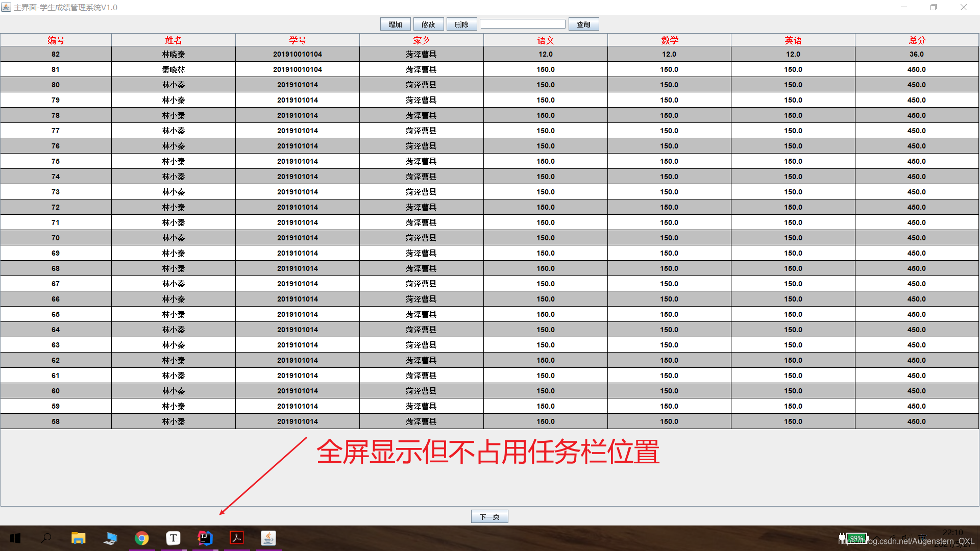Click hometown cell in row 67
Image resolution: width=980 pixels, height=551 pixels.
pyautogui.click(x=421, y=284)
